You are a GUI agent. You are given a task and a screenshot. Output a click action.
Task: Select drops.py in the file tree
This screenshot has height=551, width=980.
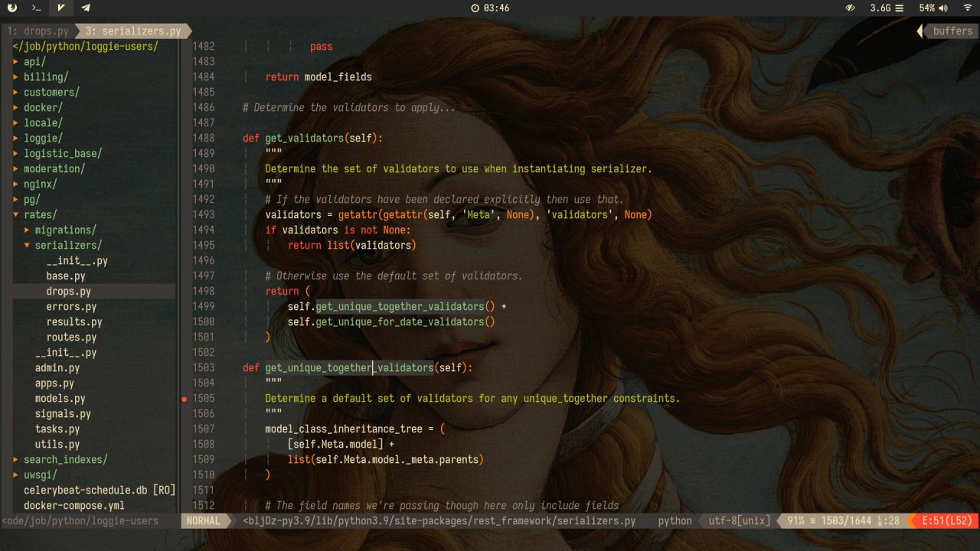[68, 291]
